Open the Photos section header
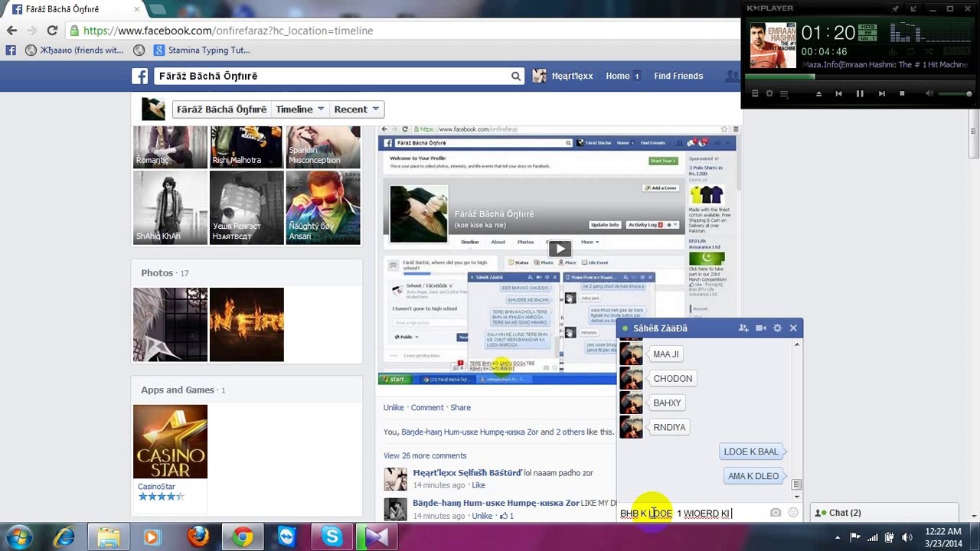 click(157, 273)
